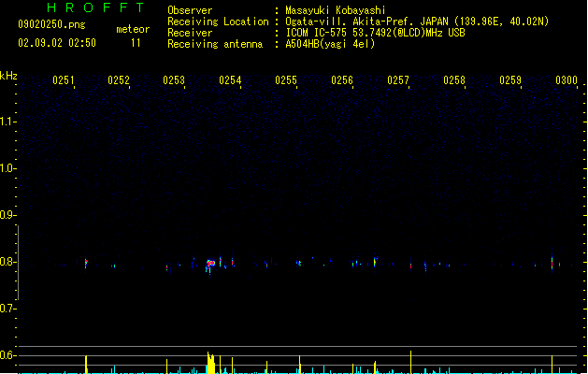Click the 0300 time marker

566,80
